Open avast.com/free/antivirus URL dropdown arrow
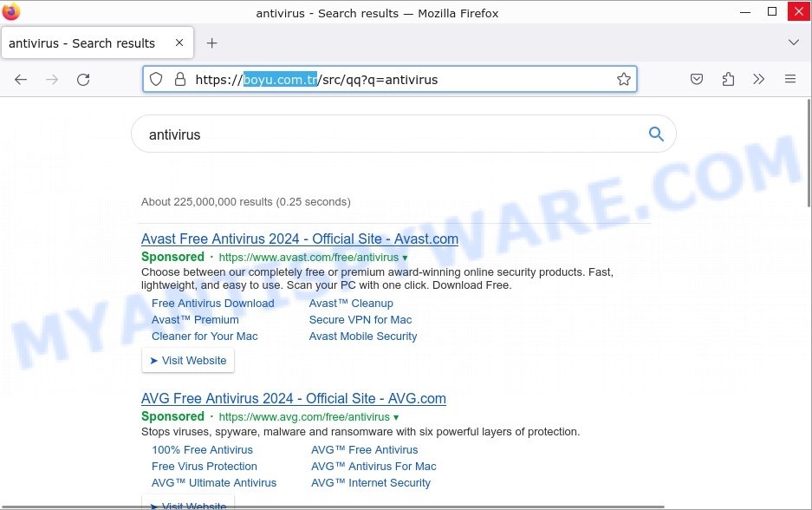 pyautogui.click(x=405, y=258)
